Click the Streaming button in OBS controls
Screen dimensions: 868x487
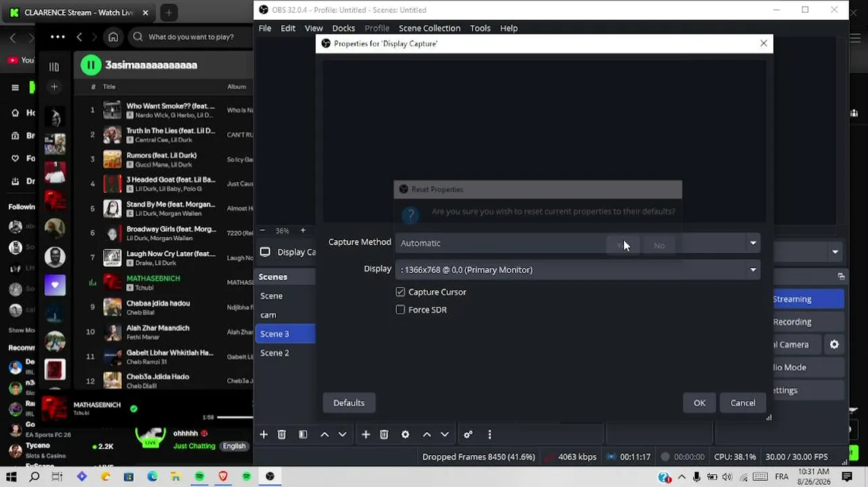tap(809, 299)
